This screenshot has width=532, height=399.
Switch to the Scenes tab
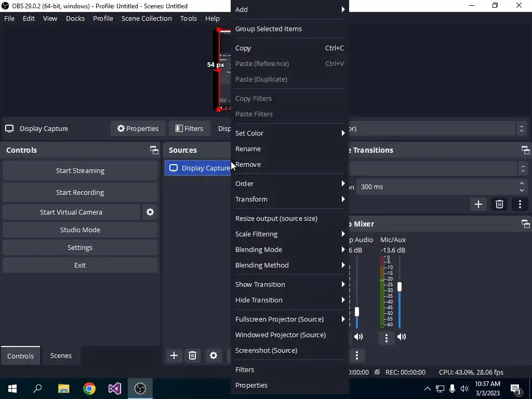tap(61, 355)
